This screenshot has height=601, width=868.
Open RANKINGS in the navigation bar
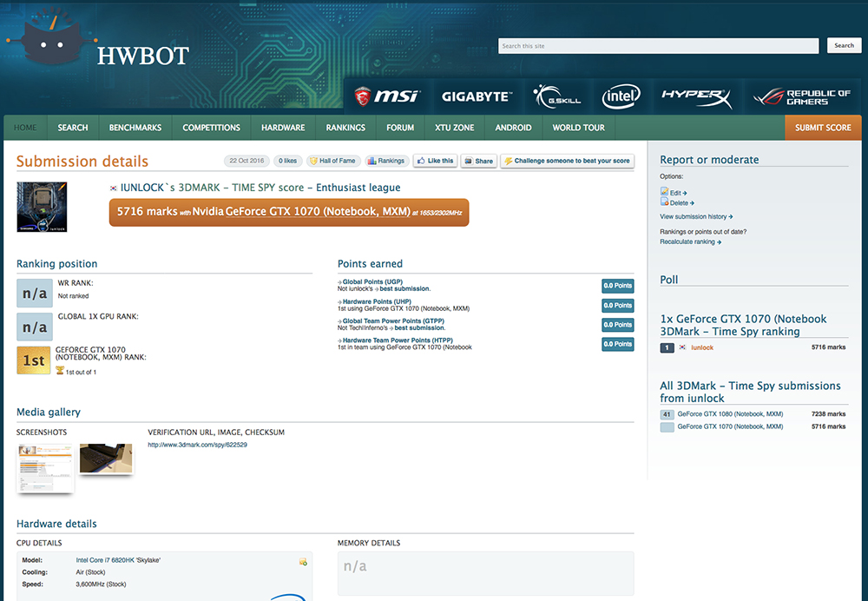346,128
